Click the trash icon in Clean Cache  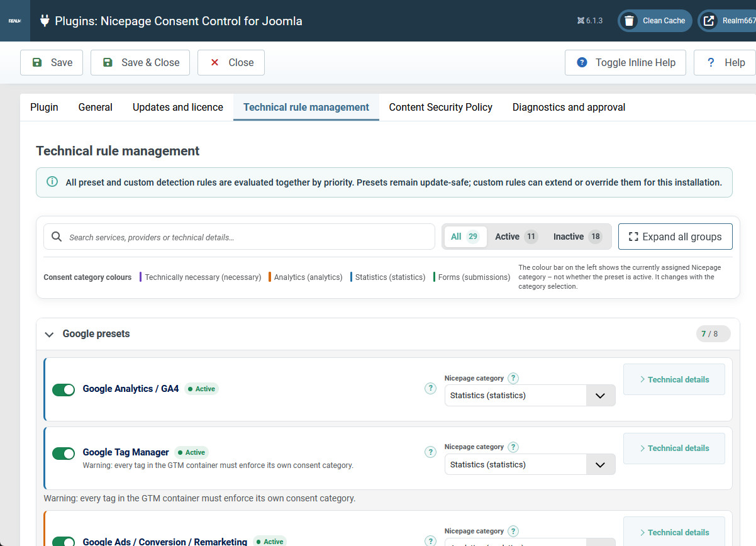pyautogui.click(x=629, y=21)
